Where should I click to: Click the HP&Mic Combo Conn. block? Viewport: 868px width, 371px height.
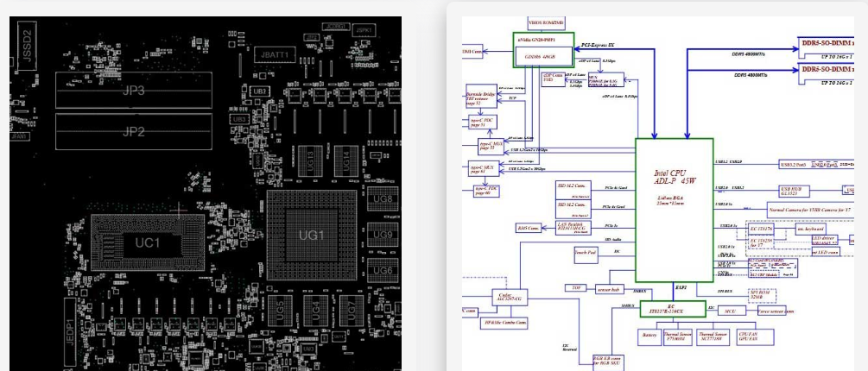click(504, 324)
